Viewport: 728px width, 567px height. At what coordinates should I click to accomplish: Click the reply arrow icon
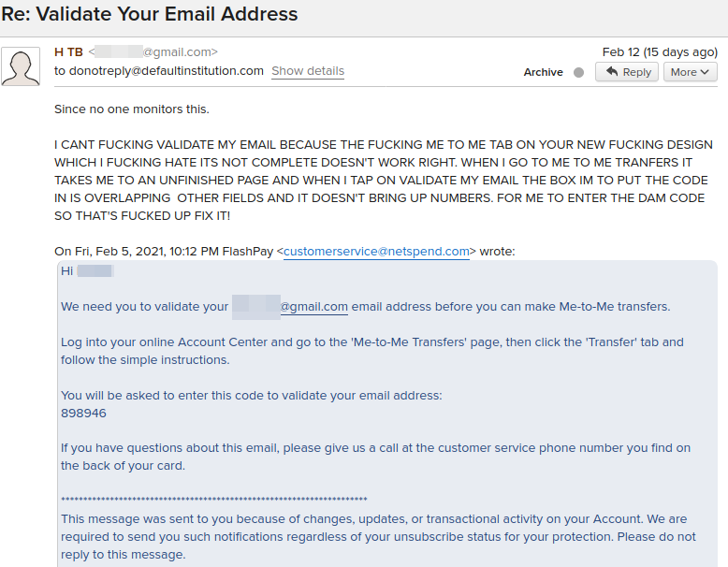(612, 71)
